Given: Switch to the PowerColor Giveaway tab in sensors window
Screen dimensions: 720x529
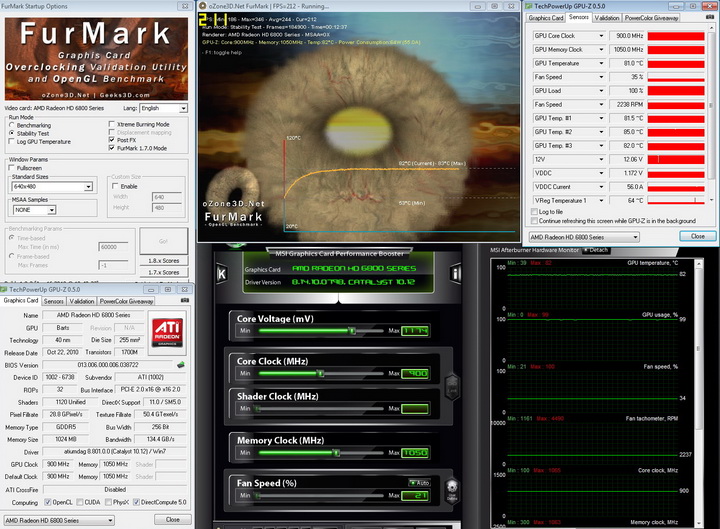Looking at the screenshot, I should point(653,17).
